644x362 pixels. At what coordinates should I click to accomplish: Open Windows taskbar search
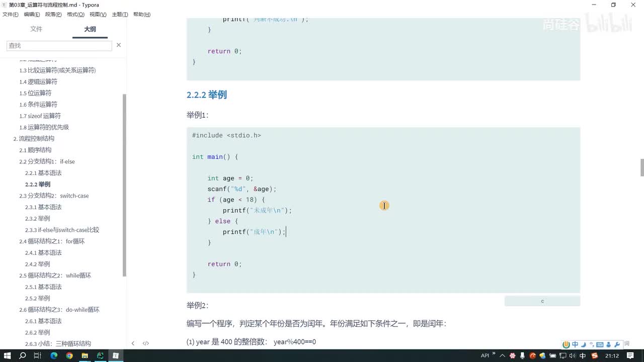pos(23,355)
